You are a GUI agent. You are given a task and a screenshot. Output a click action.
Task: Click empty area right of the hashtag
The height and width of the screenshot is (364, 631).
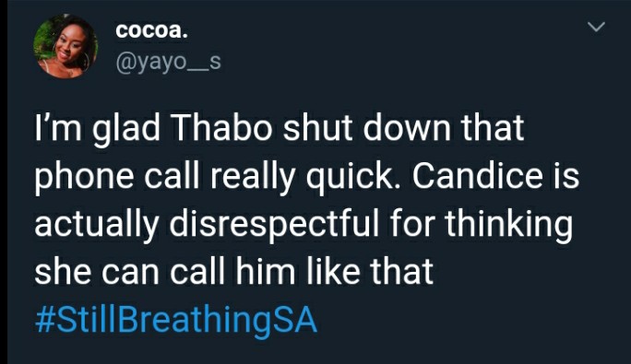click(463, 322)
